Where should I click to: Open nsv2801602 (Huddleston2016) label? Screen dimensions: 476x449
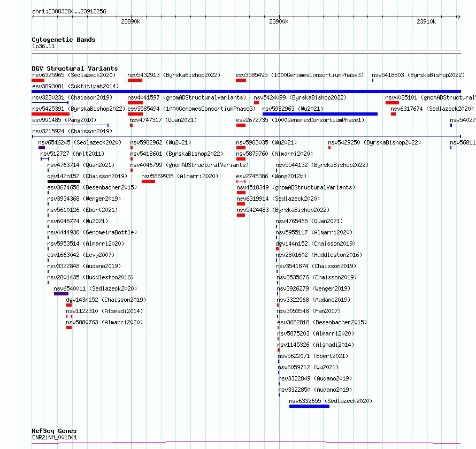click(319, 255)
